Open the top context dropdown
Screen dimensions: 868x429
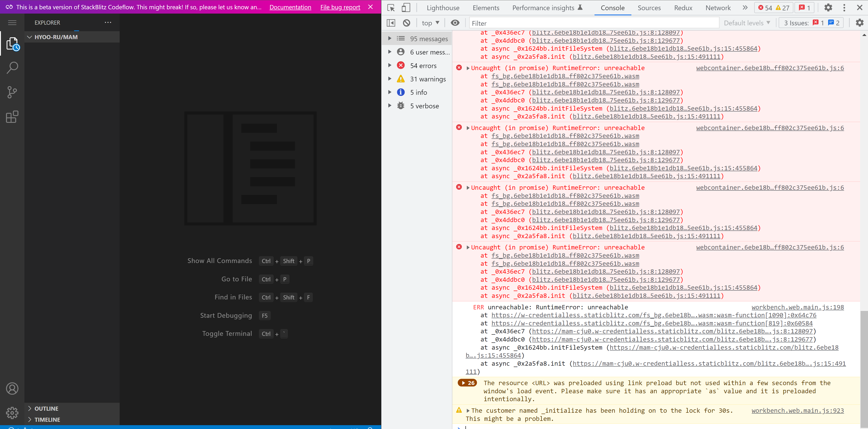(430, 23)
